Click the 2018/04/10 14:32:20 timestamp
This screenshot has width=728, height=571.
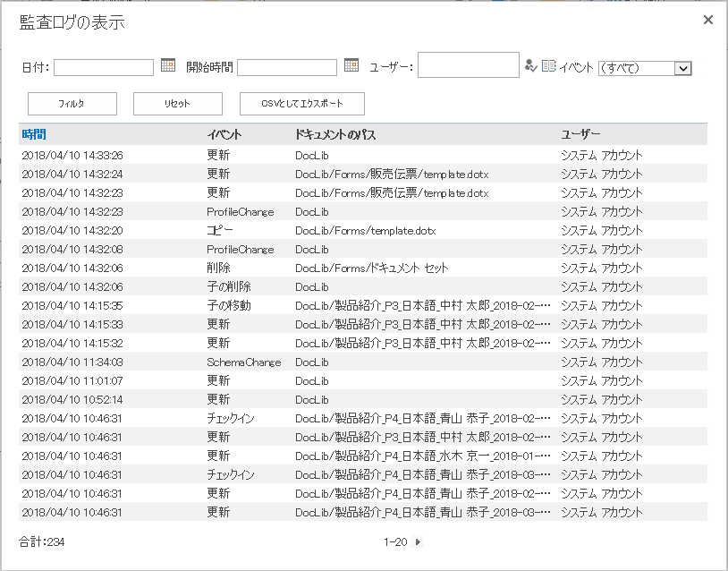pyautogui.click(x=72, y=230)
